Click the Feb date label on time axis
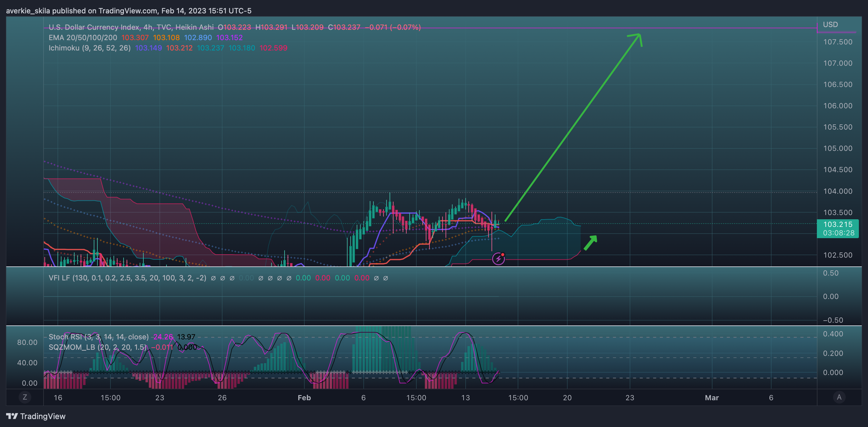Screen dimensions: 868x427 coord(304,398)
